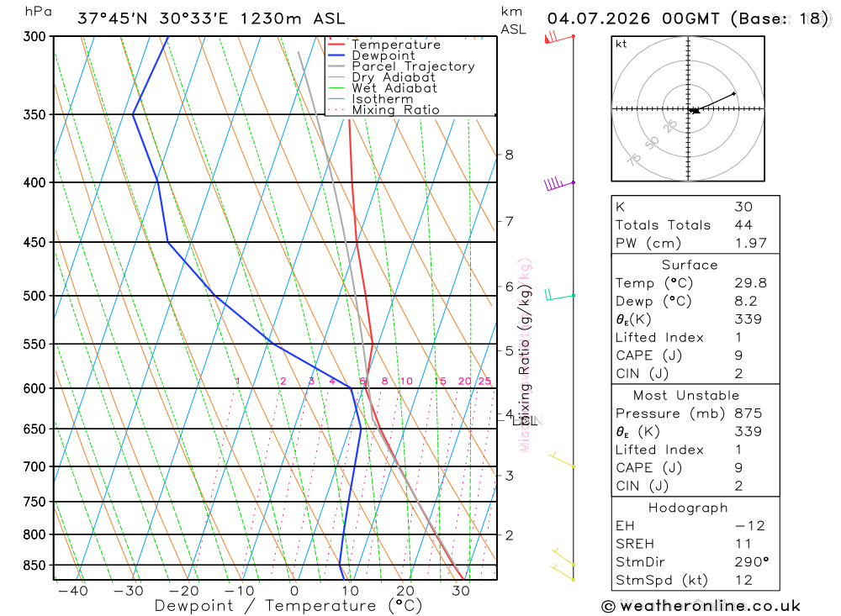The height and width of the screenshot is (616, 841).
Task: Click the Totals Totals value 44
Action: [743, 225]
